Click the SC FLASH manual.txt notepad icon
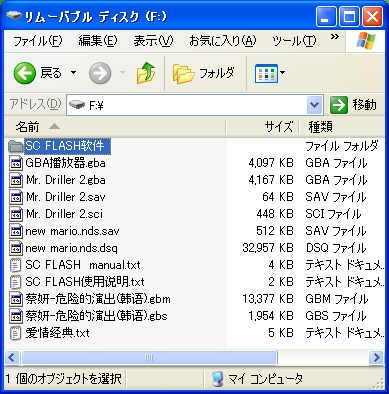389x394 pixels. pos(15,265)
